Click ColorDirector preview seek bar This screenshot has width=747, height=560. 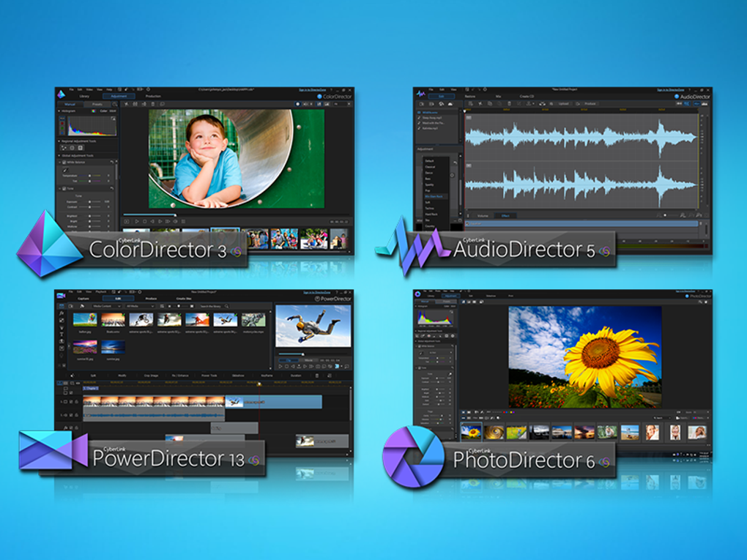click(x=237, y=214)
